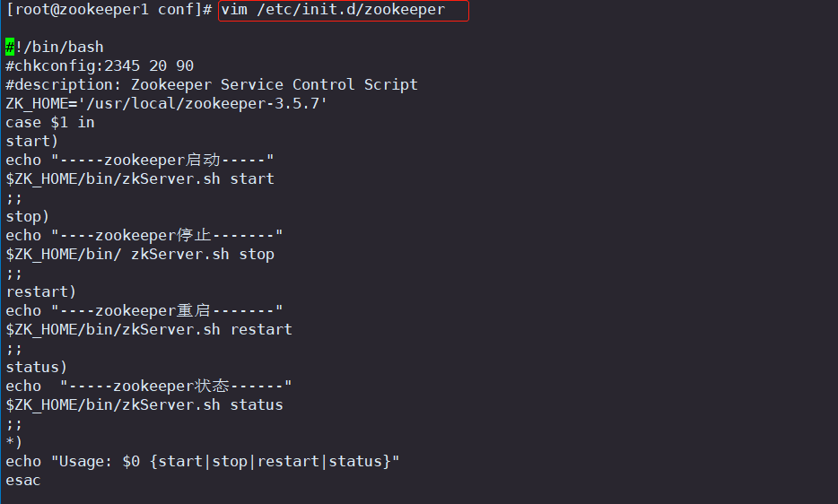This screenshot has width=838, height=504.
Task: Click the echo "Usage: $0" line
Action: [x=203, y=461]
